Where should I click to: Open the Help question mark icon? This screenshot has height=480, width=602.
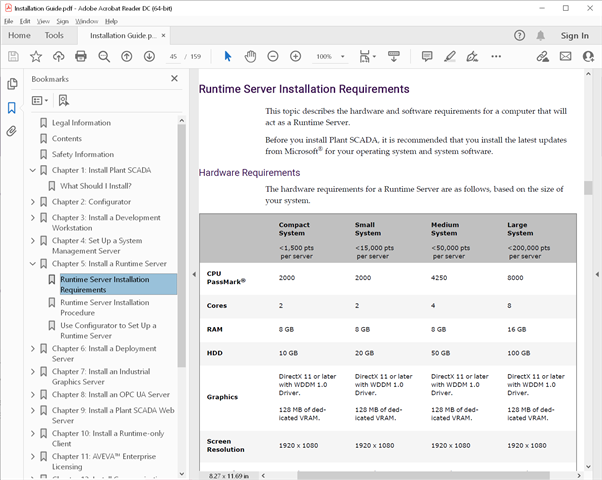point(519,36)
